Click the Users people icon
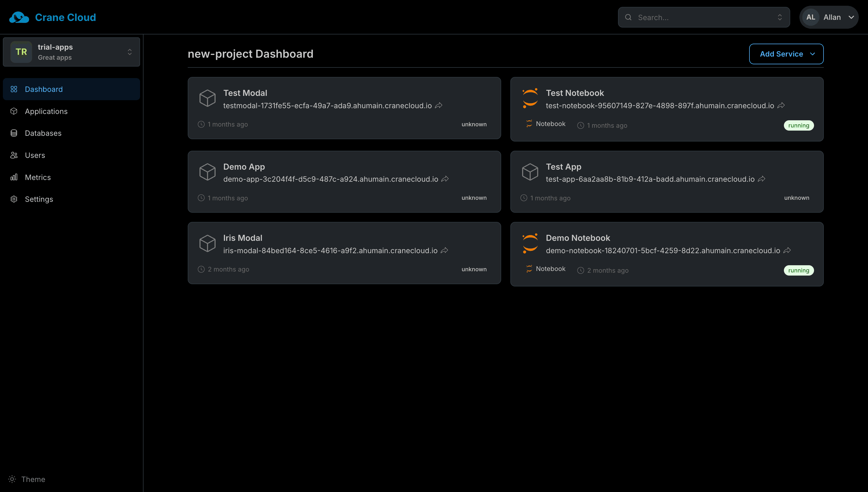 [14, 155]
